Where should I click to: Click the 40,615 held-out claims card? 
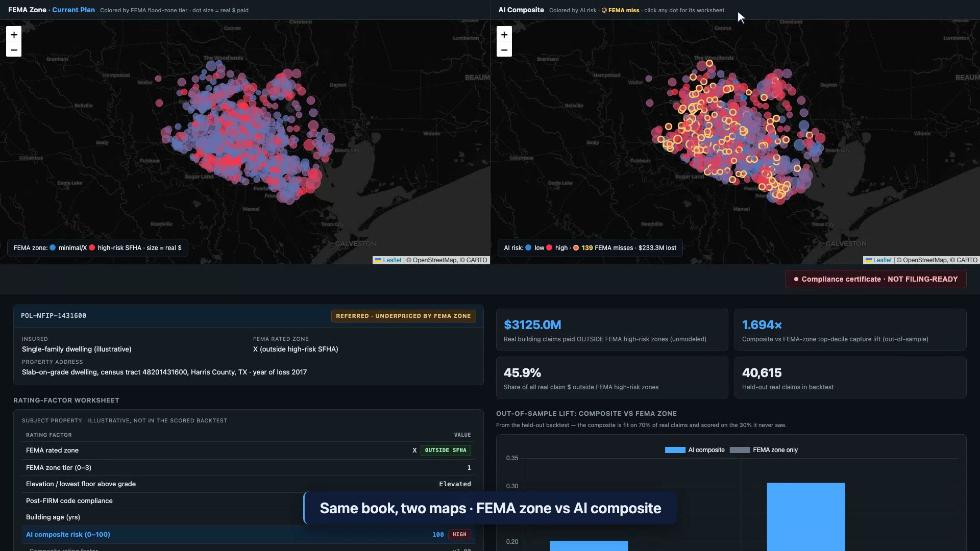(850, 378)
